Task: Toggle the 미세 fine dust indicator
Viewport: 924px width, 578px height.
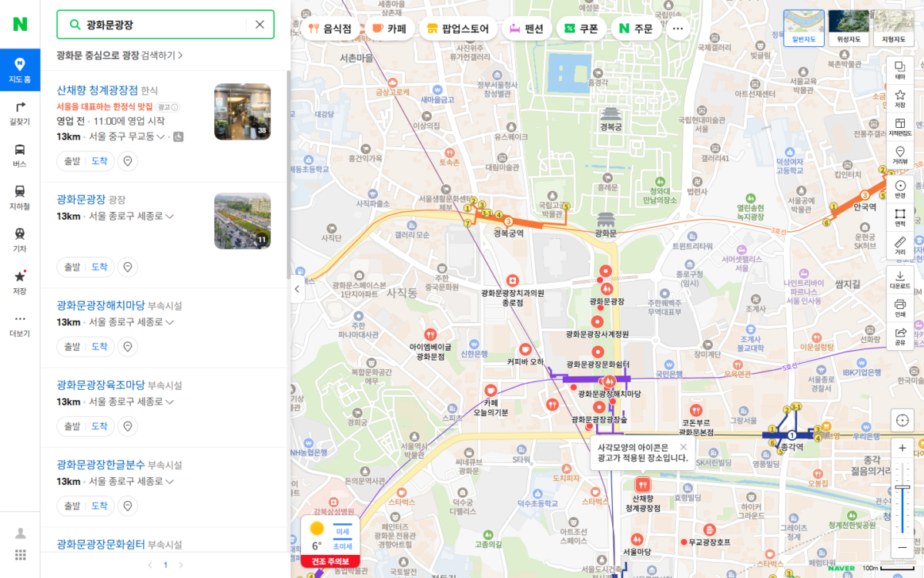Action: [342, 532]
